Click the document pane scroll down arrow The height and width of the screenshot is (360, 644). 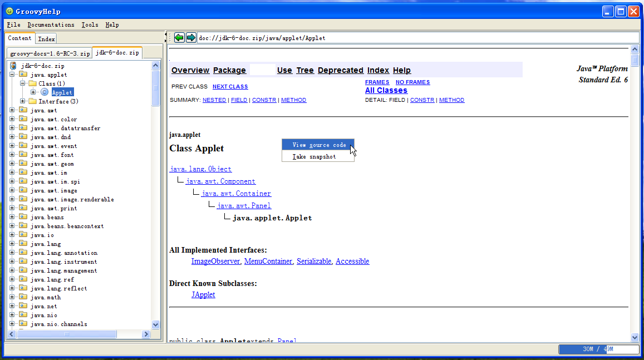635,337
